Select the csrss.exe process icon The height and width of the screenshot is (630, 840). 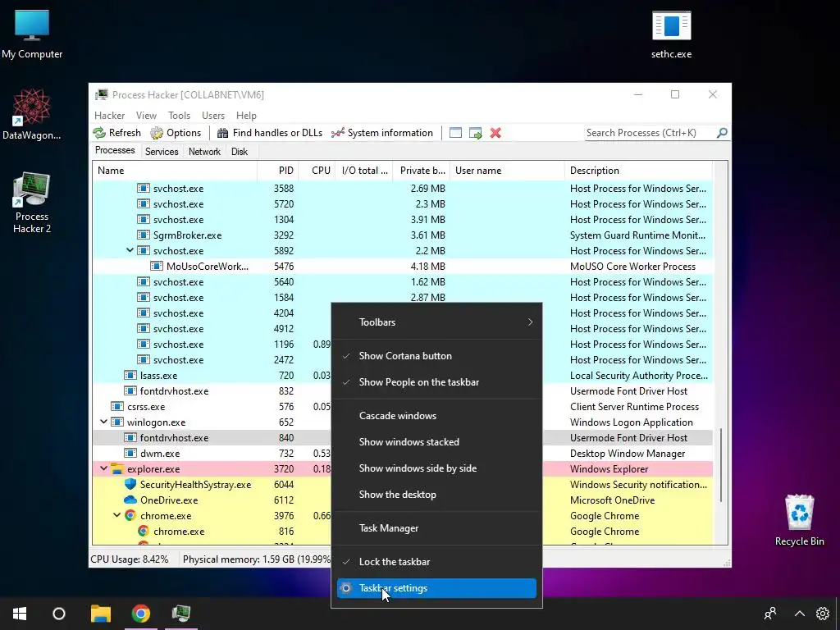coord(116,407)
